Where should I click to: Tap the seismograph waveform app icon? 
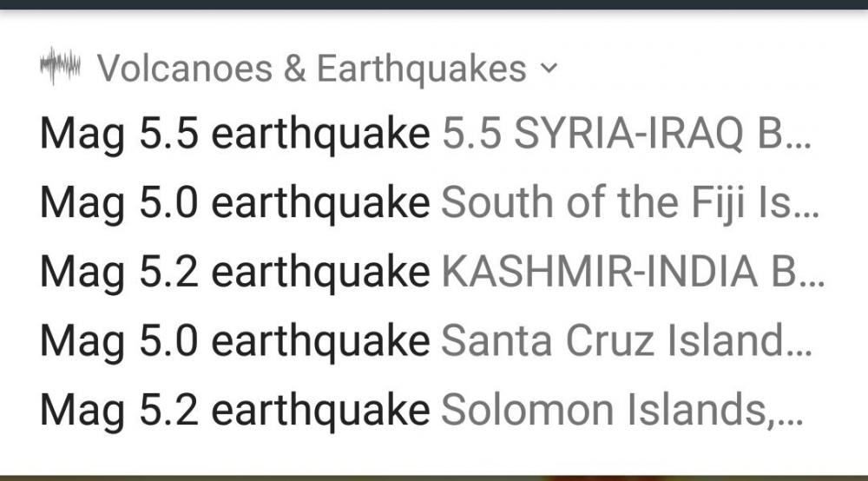coord(60,67)
